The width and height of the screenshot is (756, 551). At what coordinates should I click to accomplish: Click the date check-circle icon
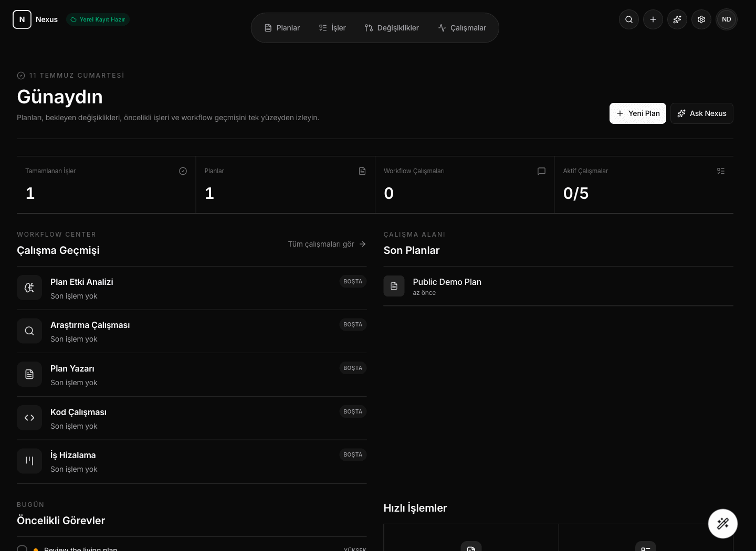tap(21, 76)
